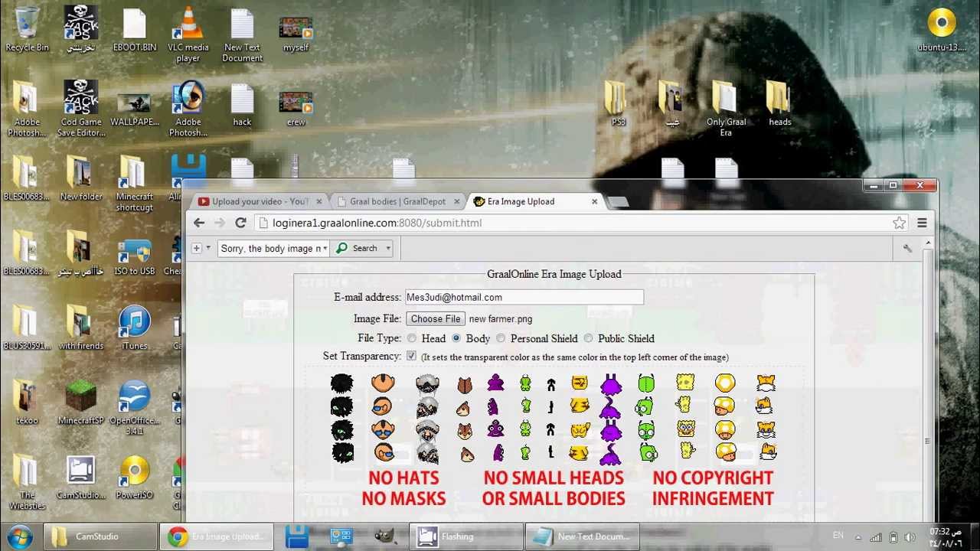Open the 'with firends' desktop folder
The height and width of the screenshot is (551, 980).
tap(80, 328)
